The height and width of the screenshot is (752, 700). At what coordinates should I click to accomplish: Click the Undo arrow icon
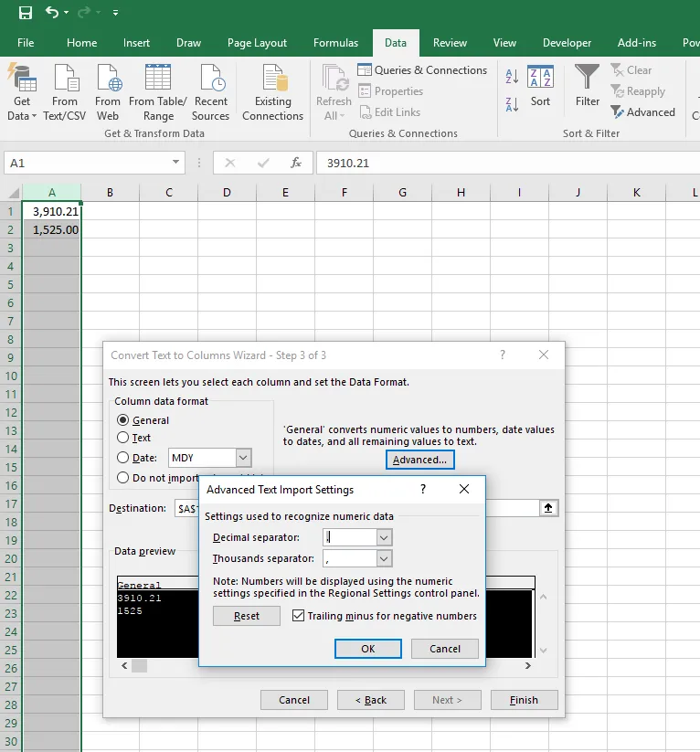click(52, 13)
